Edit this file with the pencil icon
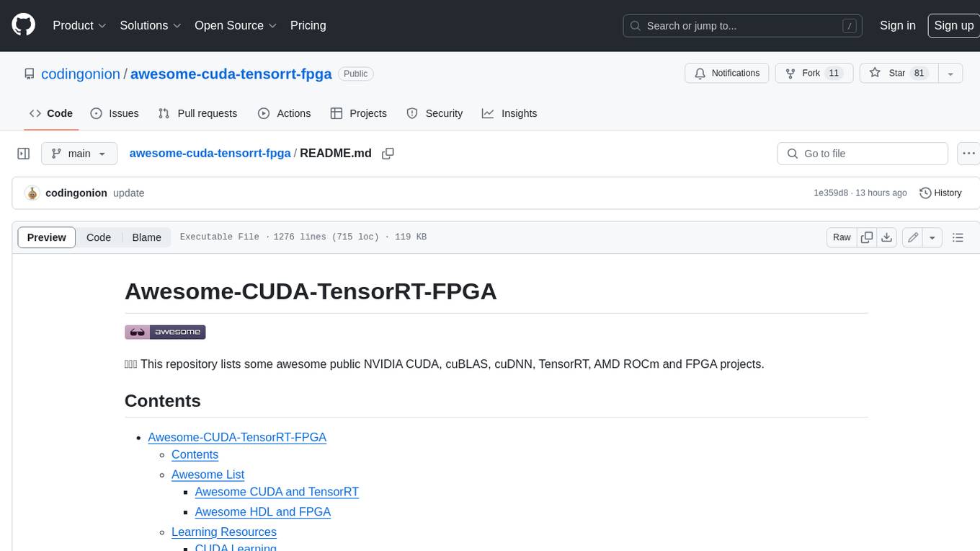Image resolution: width=980 pixels, height=551 pixels. (913, 237)
